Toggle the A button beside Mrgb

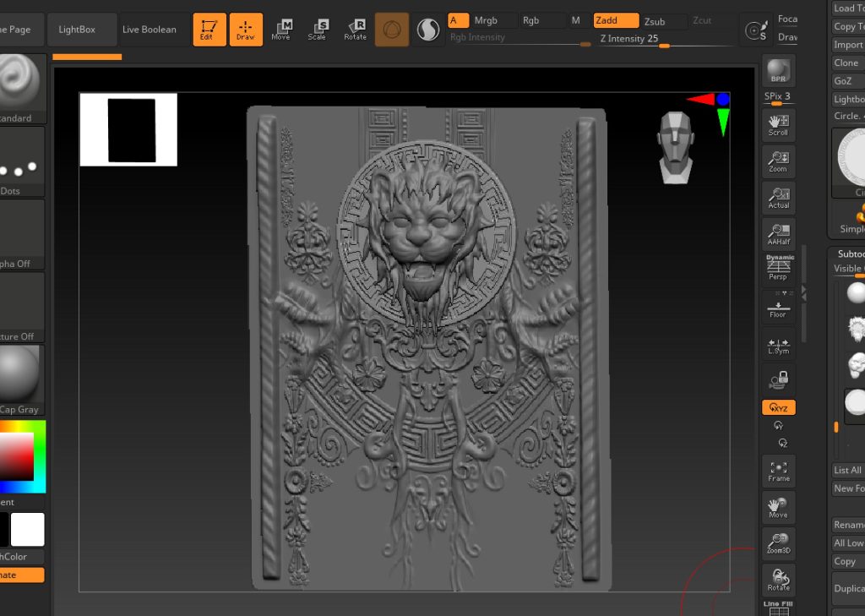[x=458, y=20]
